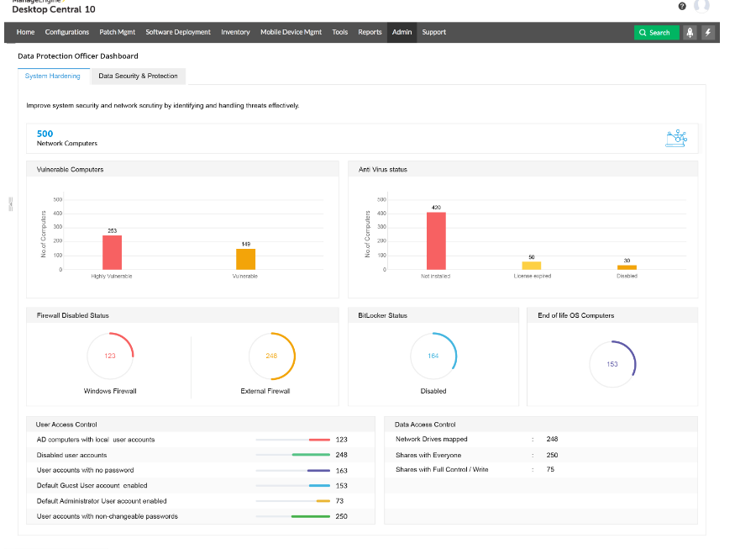756x549 pixels.
Task: Click the Highly Vulnerable red bar
Action: coord(112,252)
